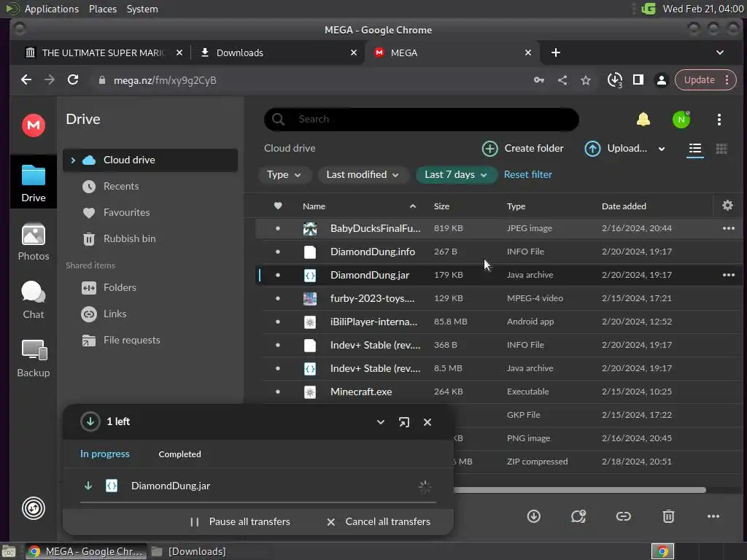The height and width of the screenshot is (560, 747).
Task: Switch to the Downloads browser tab
Action: [277, 52]
